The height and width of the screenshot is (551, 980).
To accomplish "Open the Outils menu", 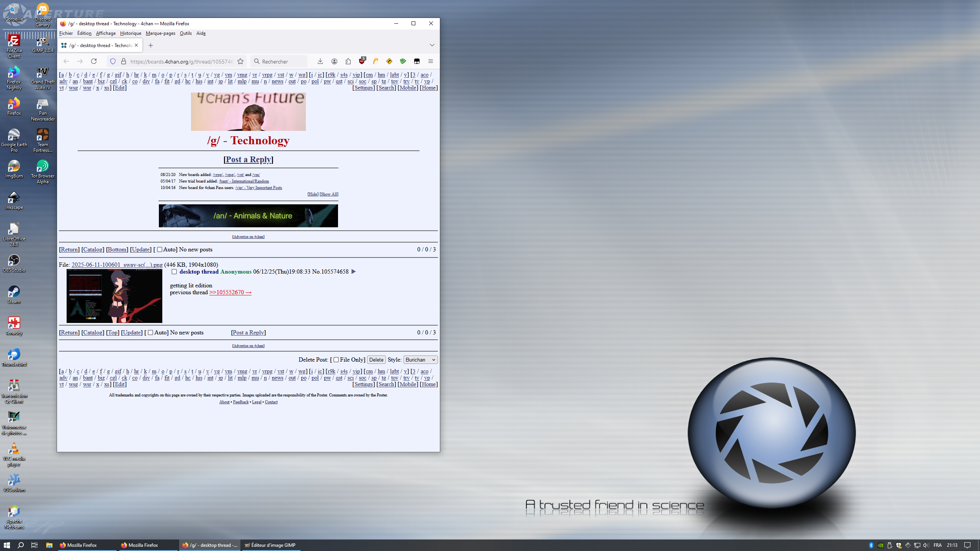I will point(186,33).
